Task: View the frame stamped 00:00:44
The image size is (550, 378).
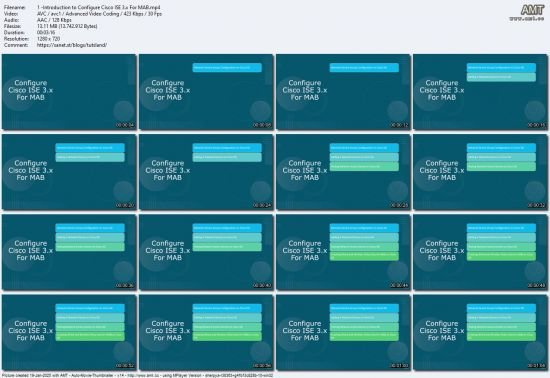Action: pyautogui.click(x=343, y=252)
